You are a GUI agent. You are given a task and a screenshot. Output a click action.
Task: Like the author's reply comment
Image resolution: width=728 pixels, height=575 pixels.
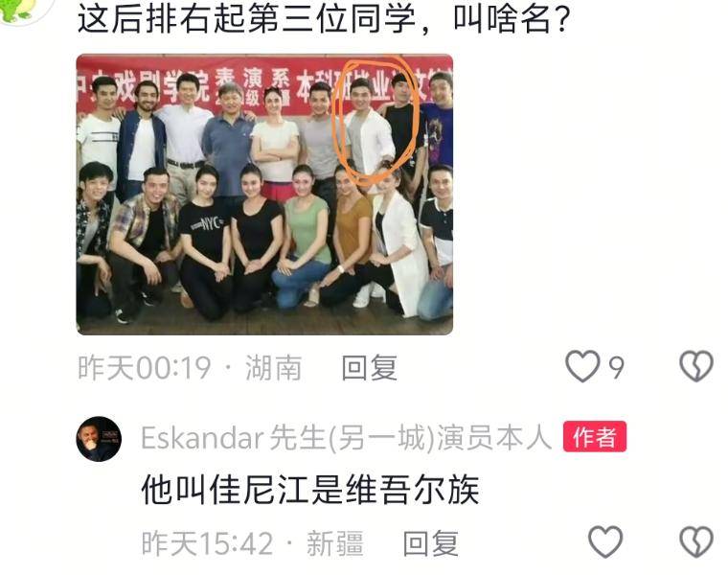pos(605,542)
